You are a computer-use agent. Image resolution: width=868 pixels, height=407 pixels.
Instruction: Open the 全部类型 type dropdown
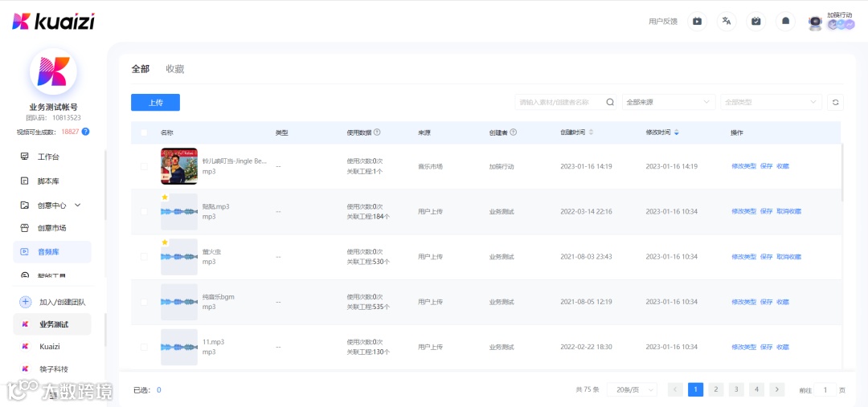coord(771,102)
